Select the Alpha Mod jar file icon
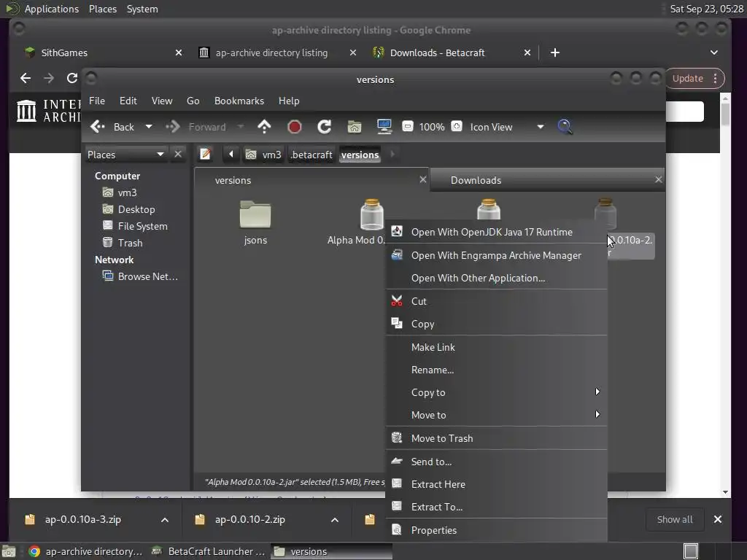This screenshot has width=747, height=560. click(x=372, y=214)
